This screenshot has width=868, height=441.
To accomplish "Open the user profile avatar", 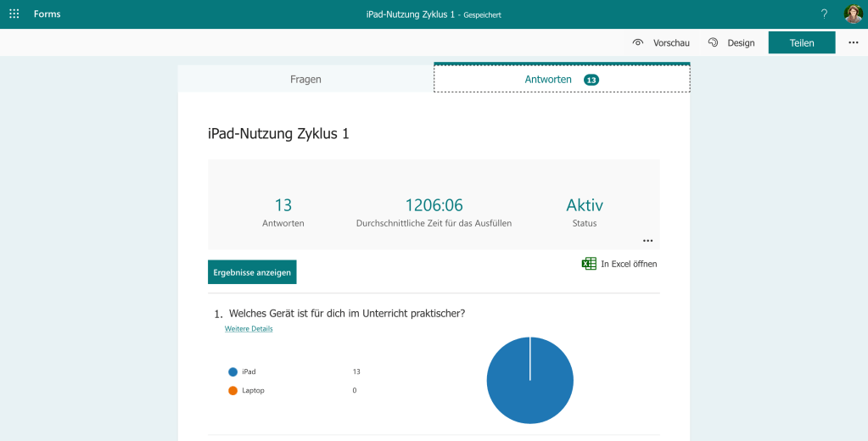I will point(853,14).
